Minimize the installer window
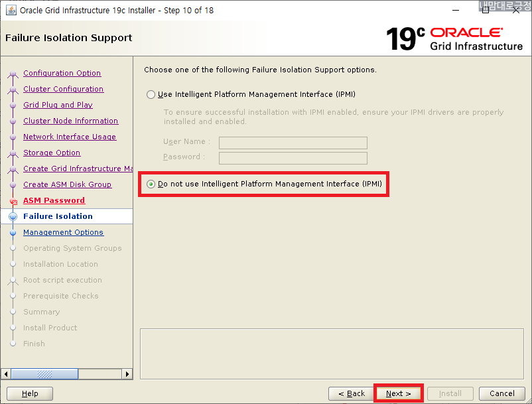The image size is (532, 404). pos(456,10)
